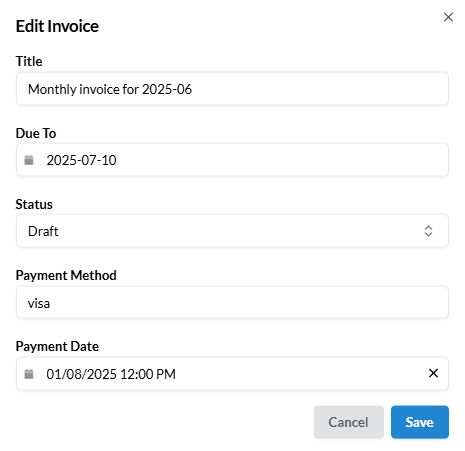465x451 pixels.
Task: Click the calendar icon in Payment Date field
Action: 29,374
